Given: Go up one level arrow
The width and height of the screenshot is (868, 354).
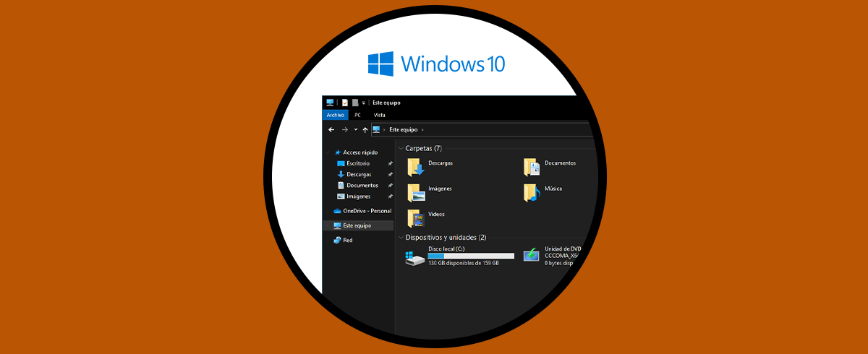Looking at the screenshot, I should coord(365,130).
